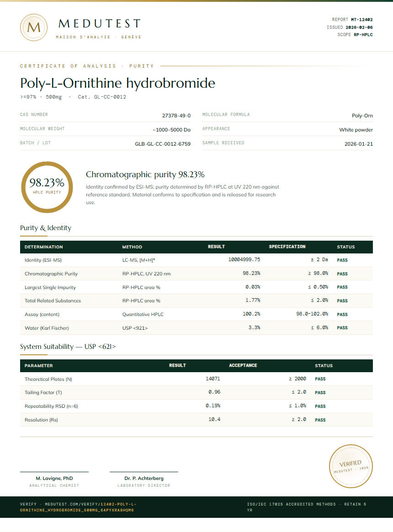
Task: Click the Theoretical Plates (N) row label
Action: [x=48, y=379]
